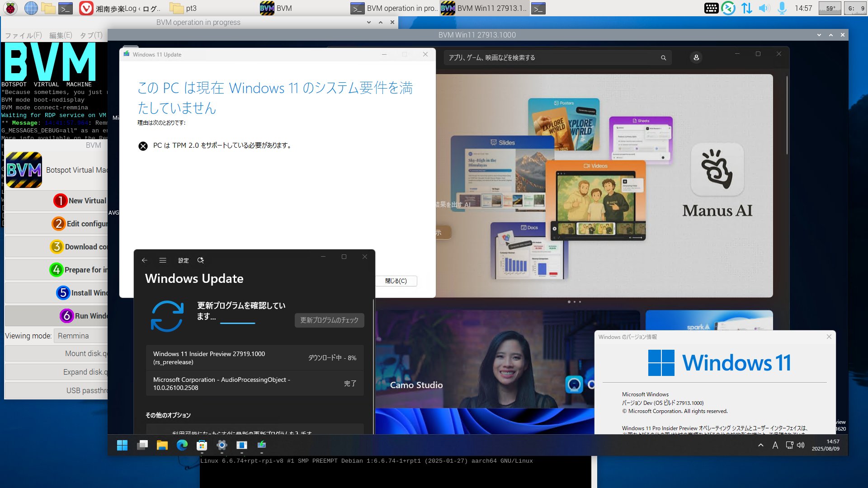Open the spark promo card in Store
The height and width of the screenshot is (488, 868).
click(x=709, y=320)
